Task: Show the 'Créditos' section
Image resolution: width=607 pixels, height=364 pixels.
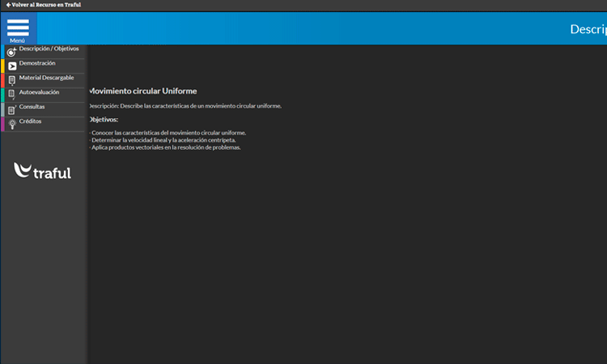Action: [30, 121]
